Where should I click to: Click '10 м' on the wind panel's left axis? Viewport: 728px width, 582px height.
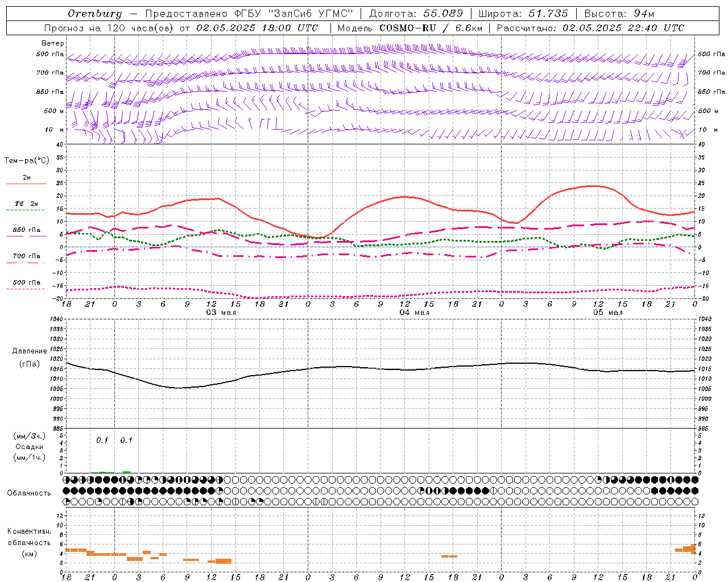55,130
